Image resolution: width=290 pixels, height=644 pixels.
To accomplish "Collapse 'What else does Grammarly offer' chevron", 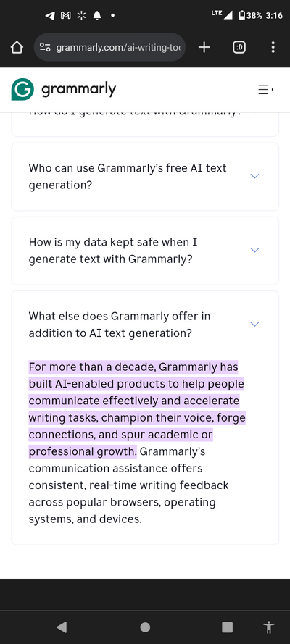I will (x=254, y=324).
